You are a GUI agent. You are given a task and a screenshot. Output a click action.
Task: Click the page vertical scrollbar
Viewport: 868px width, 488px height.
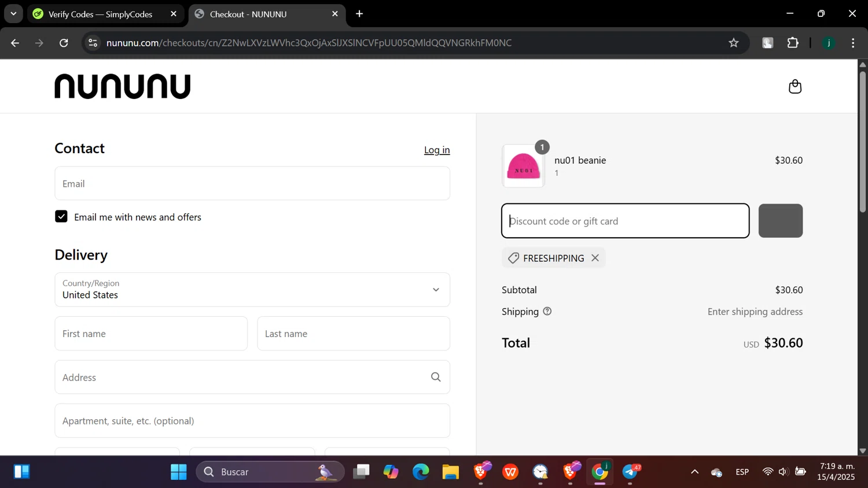[x=863, y=142]
